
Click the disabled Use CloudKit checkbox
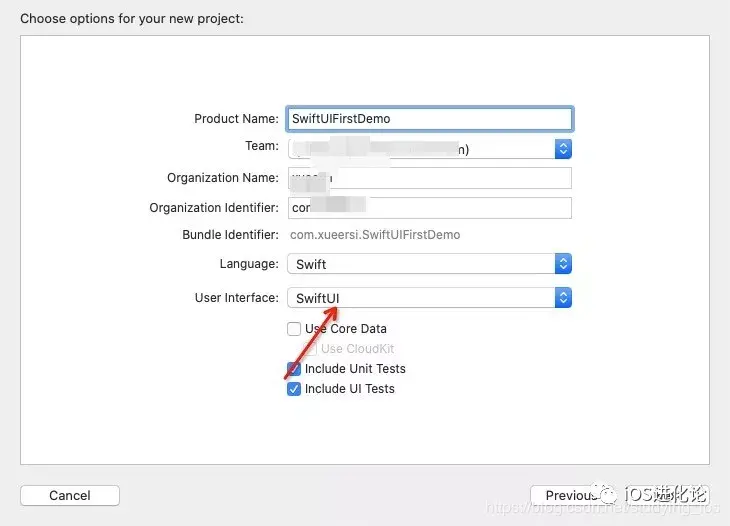310,349
